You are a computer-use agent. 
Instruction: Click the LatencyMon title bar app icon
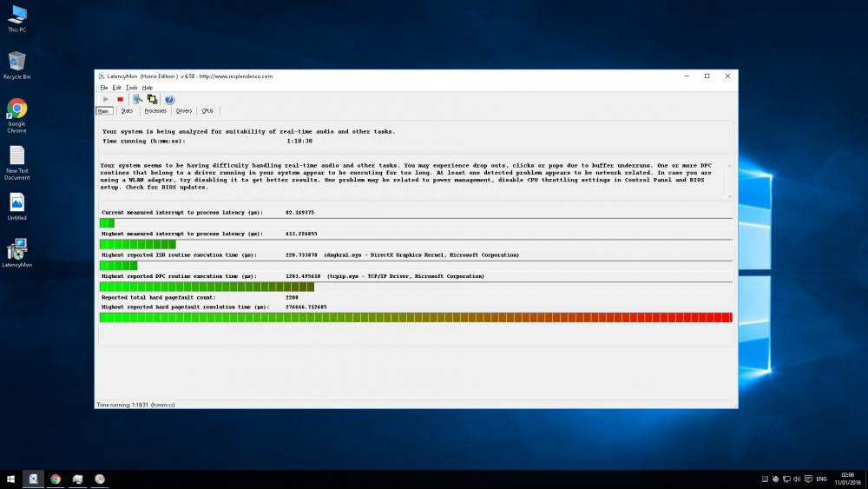point(102,76)
